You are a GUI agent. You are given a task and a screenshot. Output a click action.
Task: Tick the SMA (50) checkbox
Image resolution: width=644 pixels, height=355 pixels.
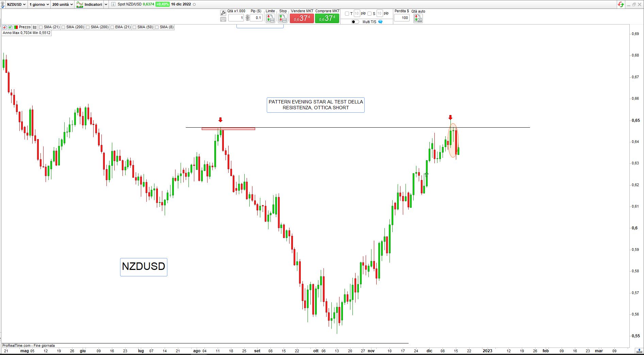134,27
